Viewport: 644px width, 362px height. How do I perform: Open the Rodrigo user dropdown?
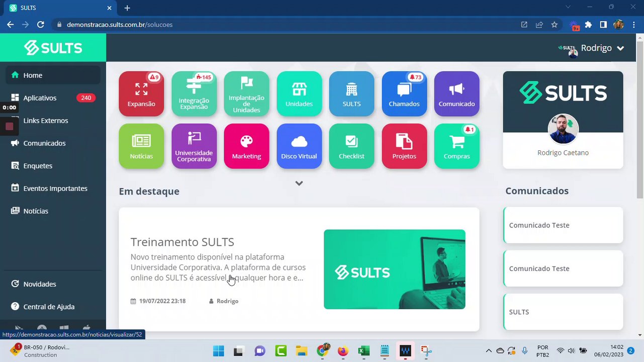(x=592, y=48)
